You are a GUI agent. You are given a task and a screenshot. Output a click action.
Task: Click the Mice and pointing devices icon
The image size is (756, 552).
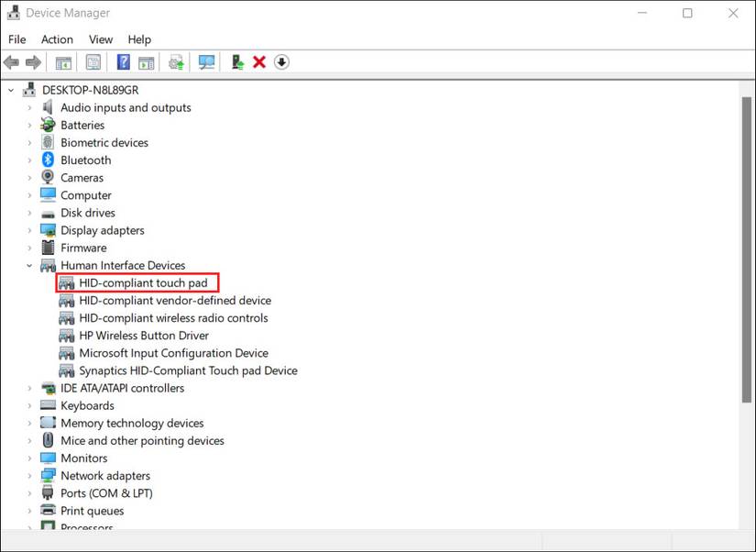[x=48, y=440]
